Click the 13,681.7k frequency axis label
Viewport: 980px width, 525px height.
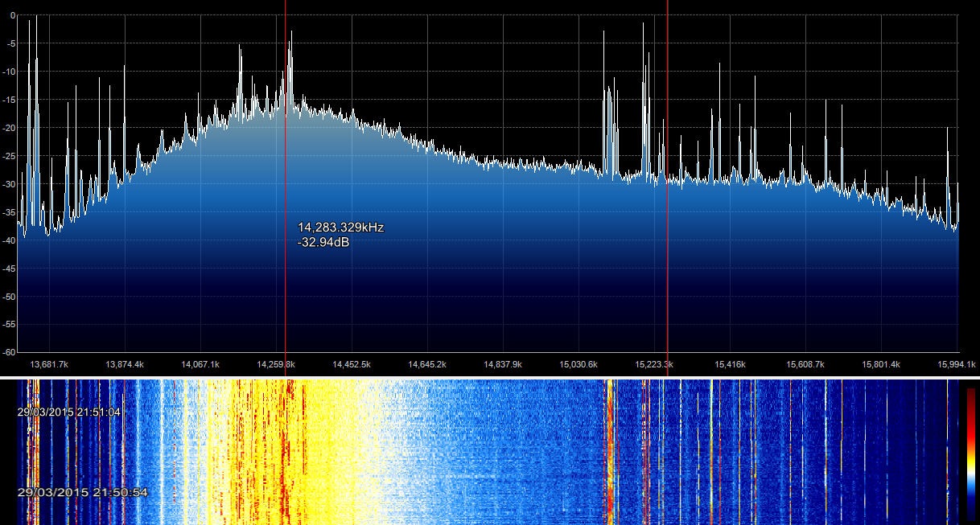tap(49, 364)
